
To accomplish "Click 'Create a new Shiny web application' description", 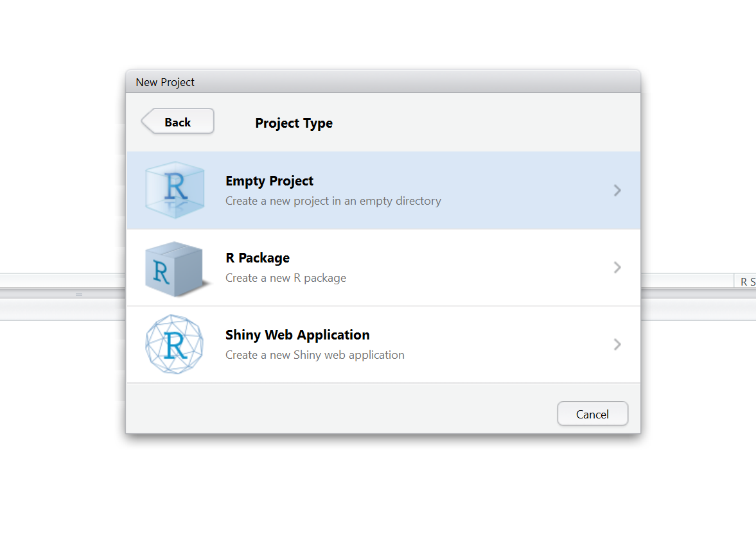I will [x=315, y=355].
